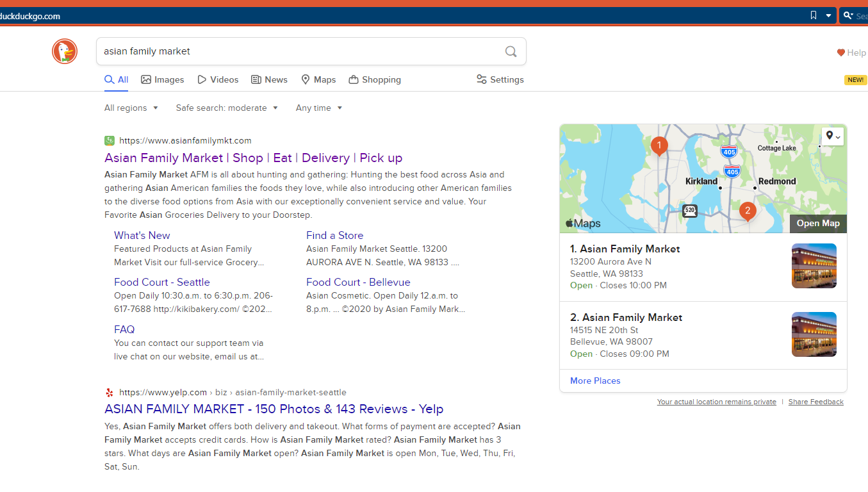Open the Settings menu

pos(500,79)
